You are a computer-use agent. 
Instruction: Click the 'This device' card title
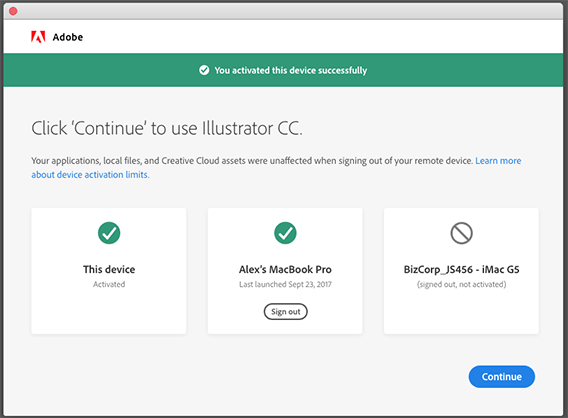109,269
